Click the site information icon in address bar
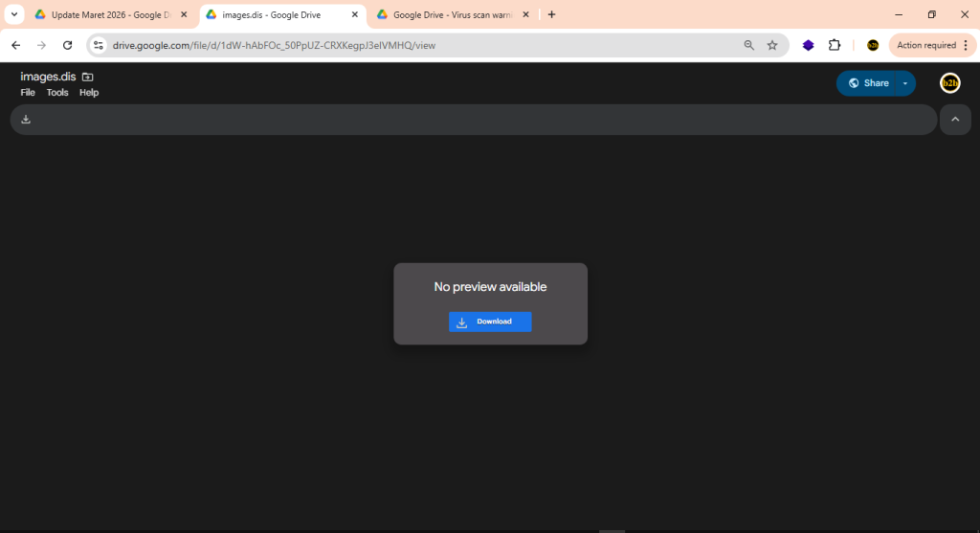980x533 pixels. (x=98, y=45)
